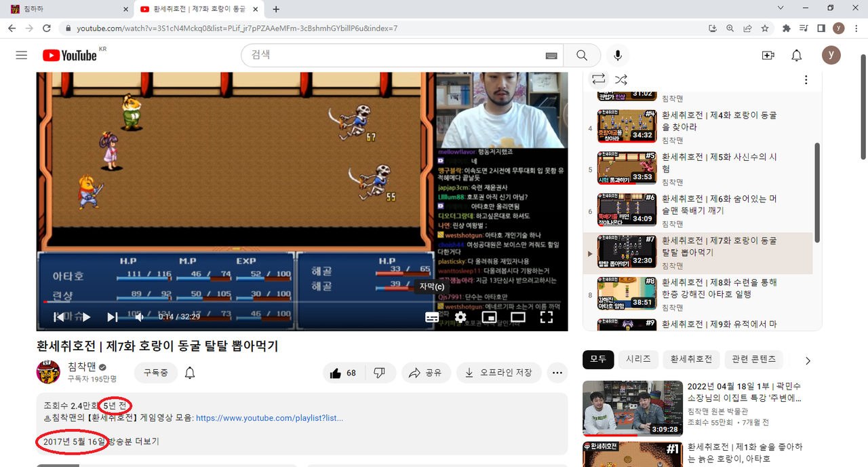
Task: Dislike the video thumbs down
Action: 380,373
